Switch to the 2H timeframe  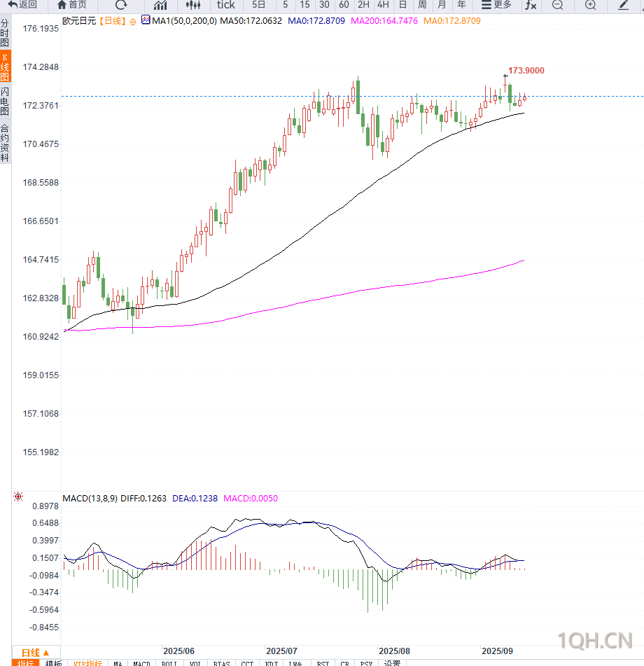[363, 5]
